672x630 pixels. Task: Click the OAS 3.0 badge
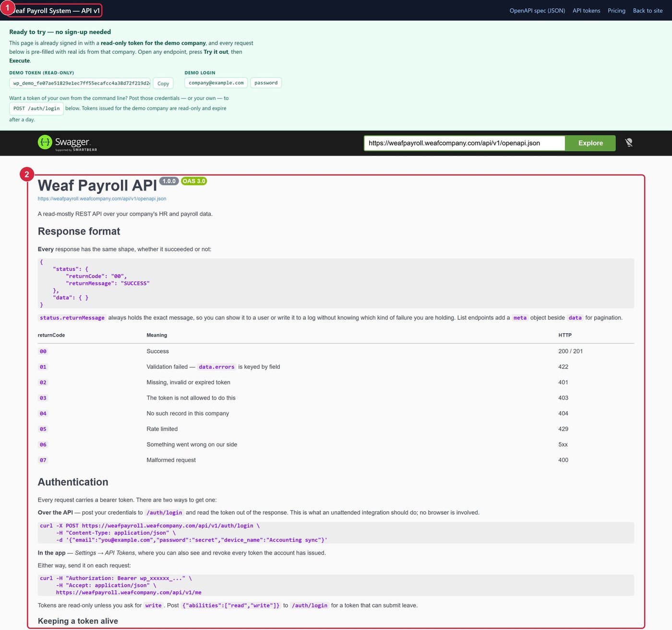pyautogui.click(x=194, y=181)
